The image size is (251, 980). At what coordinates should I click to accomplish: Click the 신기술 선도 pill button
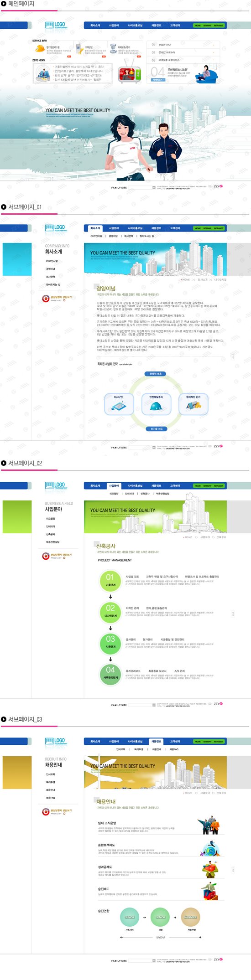[156, 429]
